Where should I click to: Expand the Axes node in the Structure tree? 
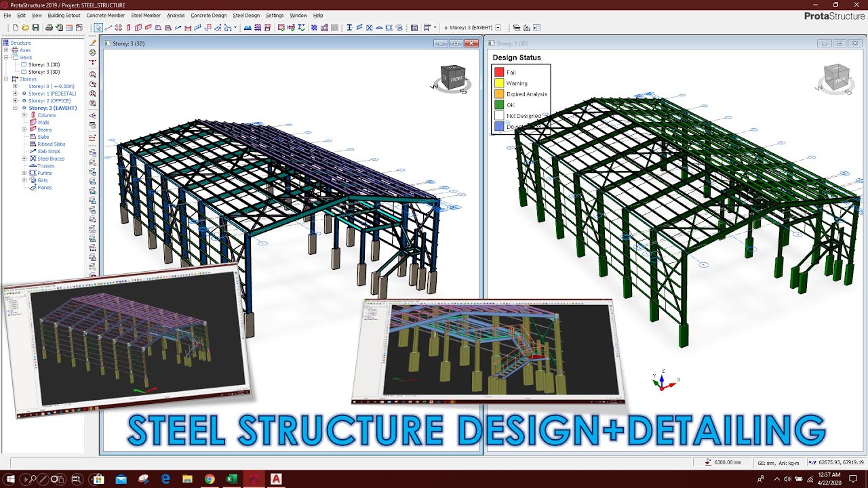point(6,50)
